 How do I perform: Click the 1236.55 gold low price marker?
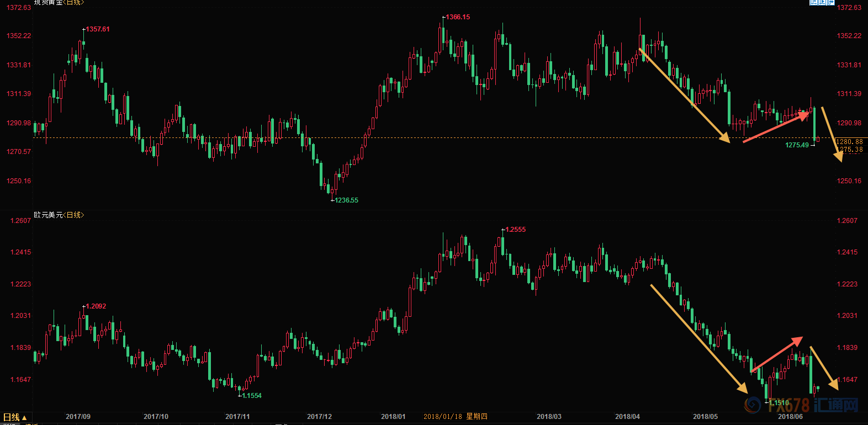pos(346,200)
